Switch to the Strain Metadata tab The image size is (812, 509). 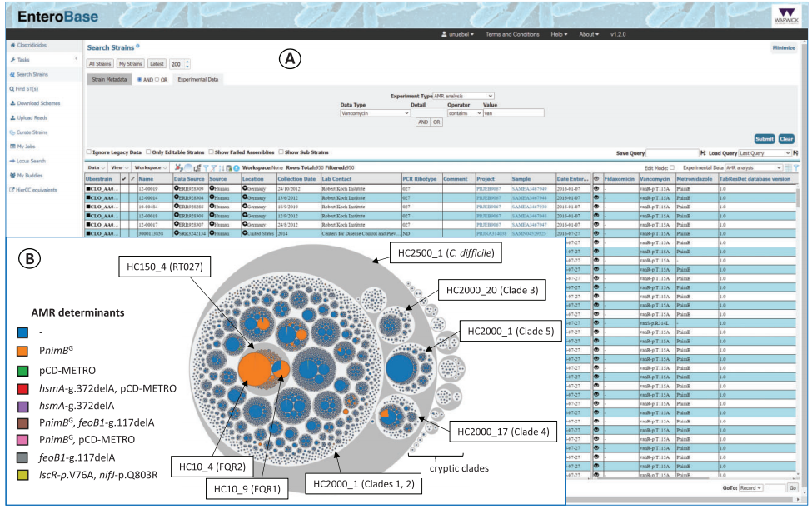click(109, 80)
